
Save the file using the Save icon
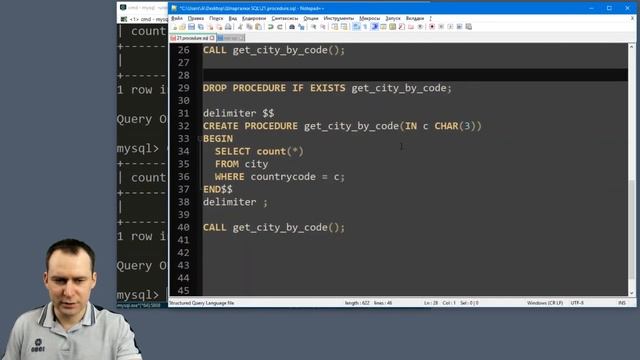(x=191, y=27)
